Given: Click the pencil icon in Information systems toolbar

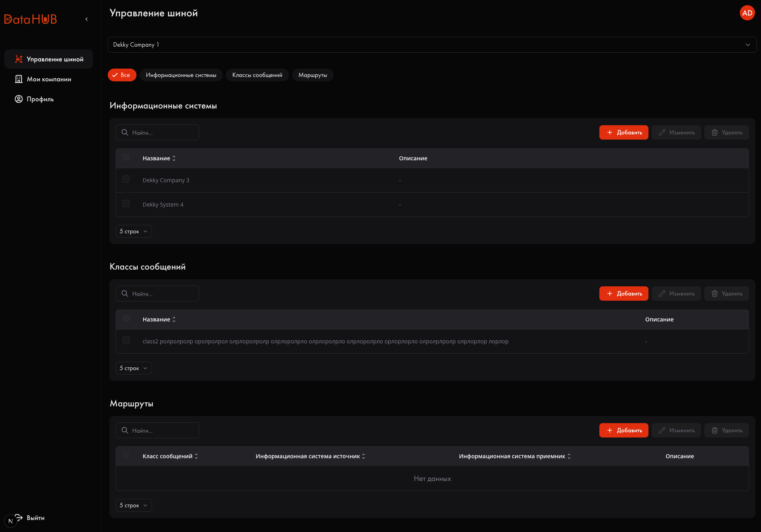Looking at the screenshot, I should pos(662,132).
